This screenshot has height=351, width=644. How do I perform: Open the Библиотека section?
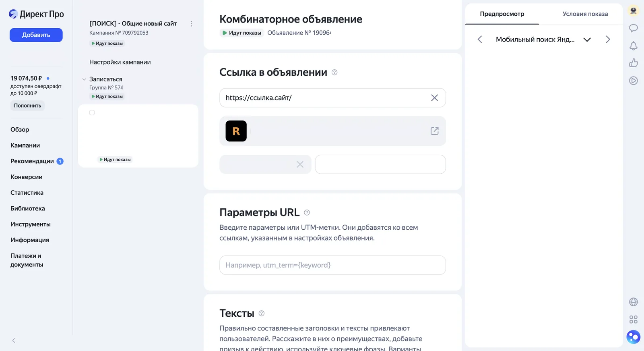pos(28,208)
